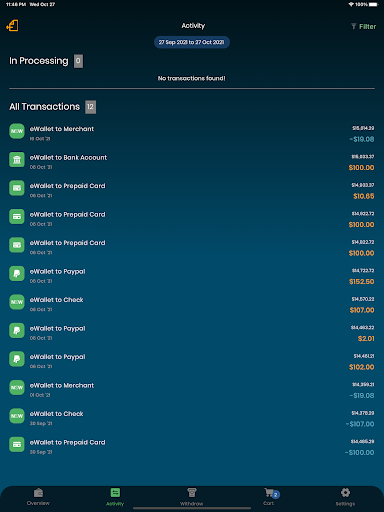Open the date range 27 Sep to 27 Oct

pos(192,42)
